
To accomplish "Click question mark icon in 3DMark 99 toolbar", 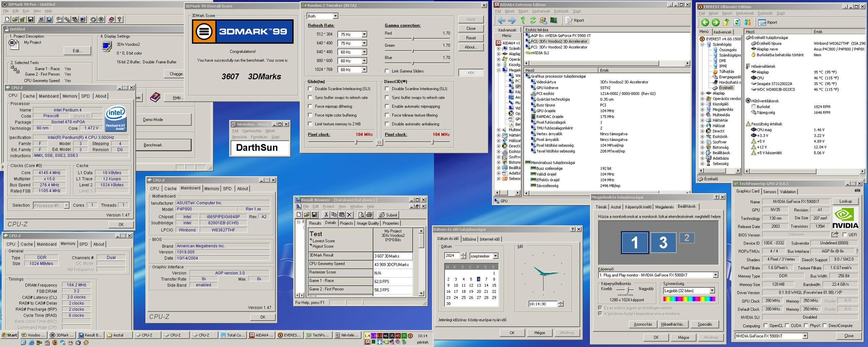I will (x=120, y=19).
